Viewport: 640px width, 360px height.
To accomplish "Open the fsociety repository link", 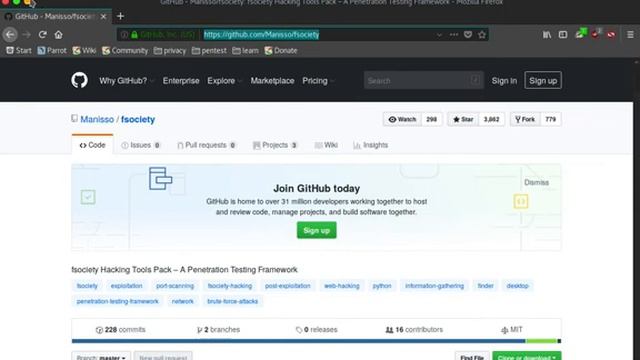I will click(x=138, y=120).
